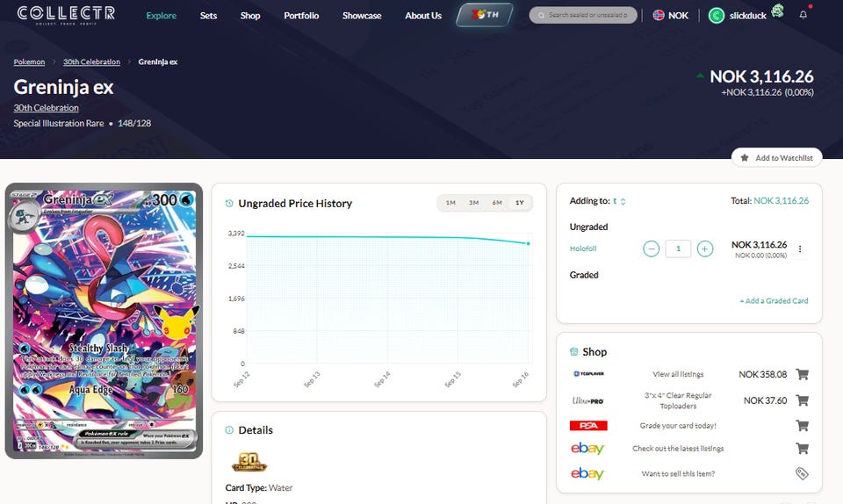Click the watchlist star icon
Image resolution: width=843 pixels, height=504 pixels.
[x=745, y=157]
